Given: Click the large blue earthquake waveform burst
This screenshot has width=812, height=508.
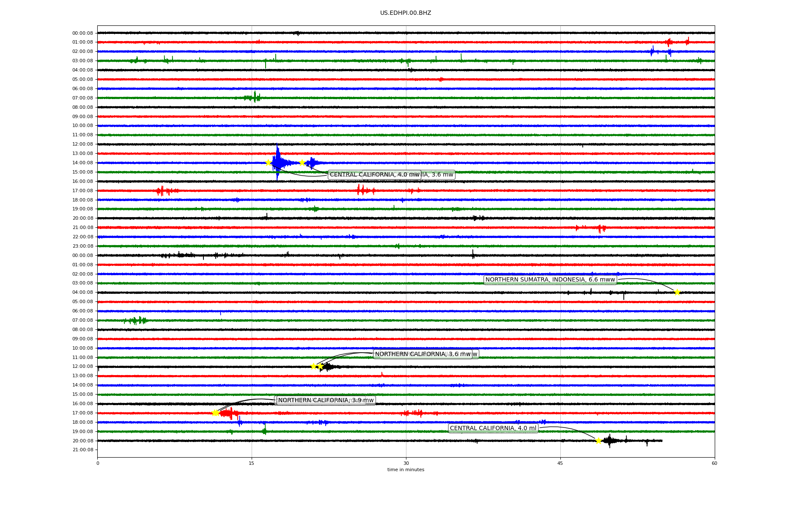Looking at the screenshot, I should pyautogui.click(x=278, y=163).
